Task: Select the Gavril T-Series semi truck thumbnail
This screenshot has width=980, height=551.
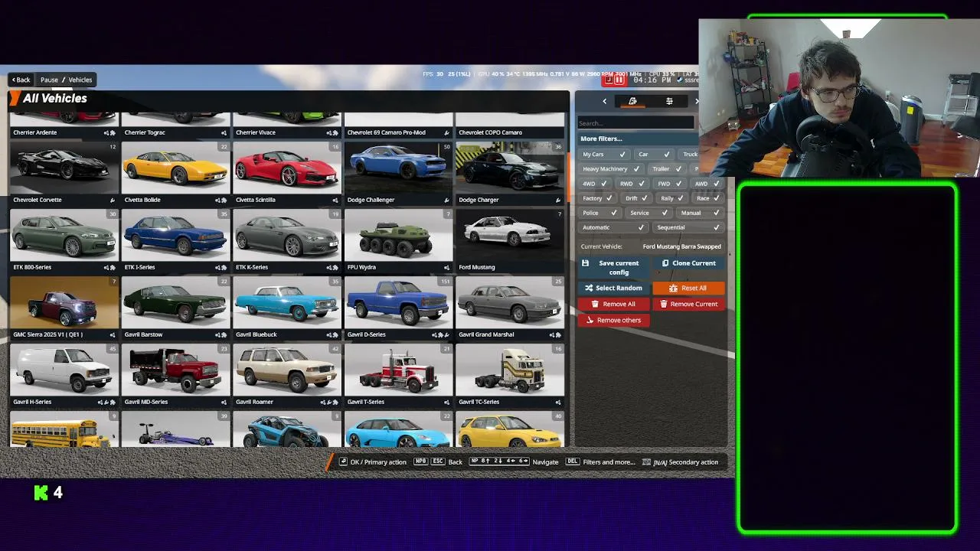Action: pos(398,370)
